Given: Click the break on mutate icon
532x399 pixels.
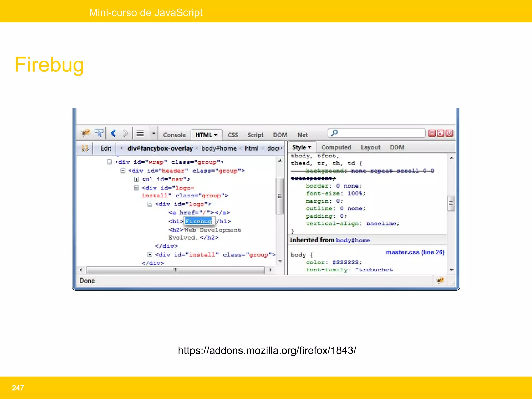Looking at the screenshot, I should click(85, 148).
